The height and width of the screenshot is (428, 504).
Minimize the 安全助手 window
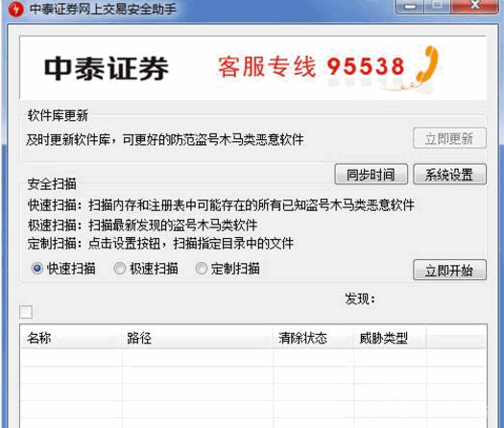pyautogui.click(x=410, y=7)
